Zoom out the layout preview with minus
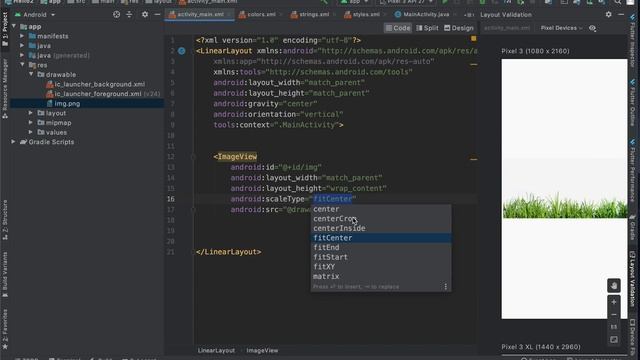Image resolution: width=640 pixels, height=360 pixels. coord(614,315)
